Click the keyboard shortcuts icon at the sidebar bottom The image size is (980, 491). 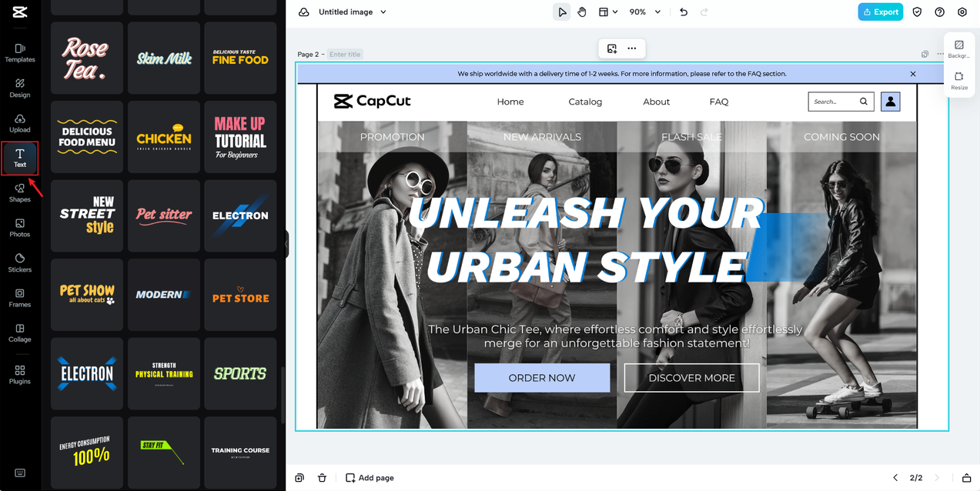[20, 473]
